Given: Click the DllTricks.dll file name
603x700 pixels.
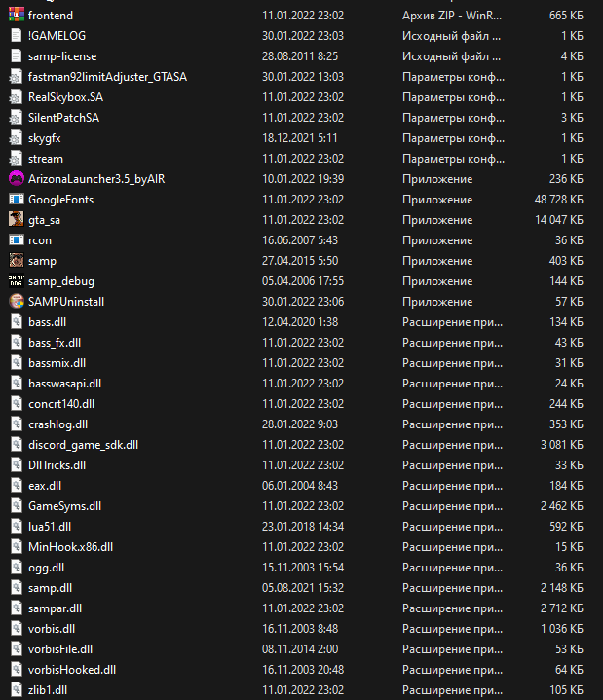Looking at the screenshot, I should (57, 465).
